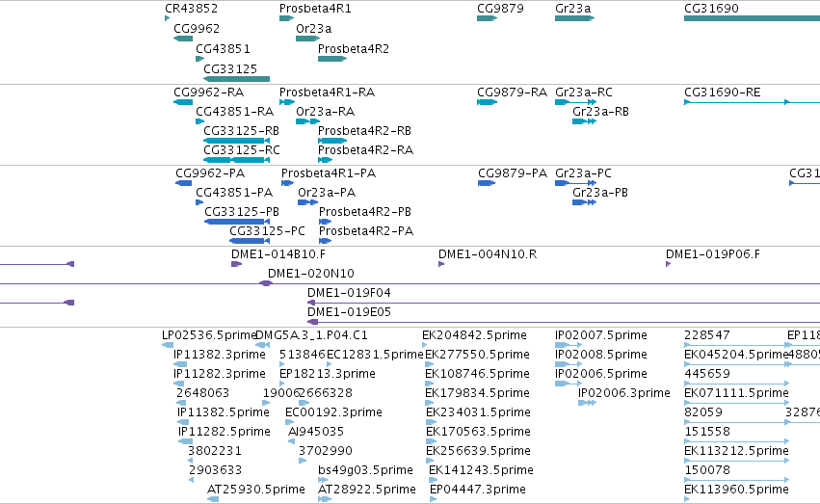Click the CG43851-PA protein label

(x=234, y=193)
